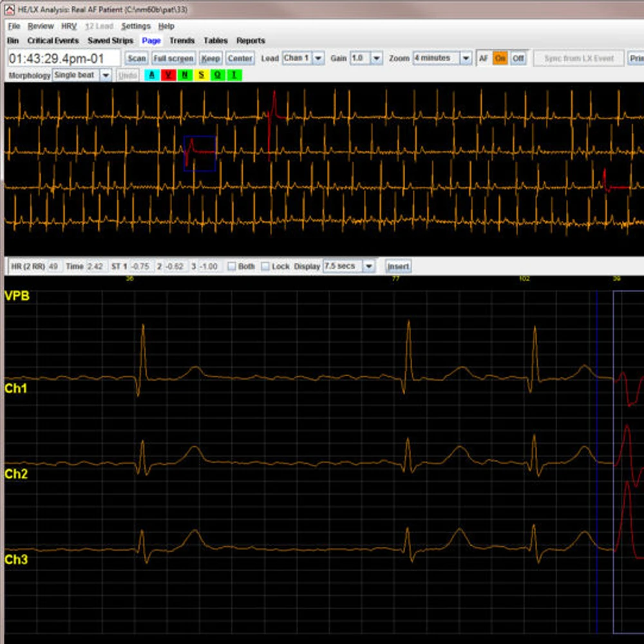This screenshot has width=644, height=644.
Task: Turn AF detection On
Action: [500, 58]
